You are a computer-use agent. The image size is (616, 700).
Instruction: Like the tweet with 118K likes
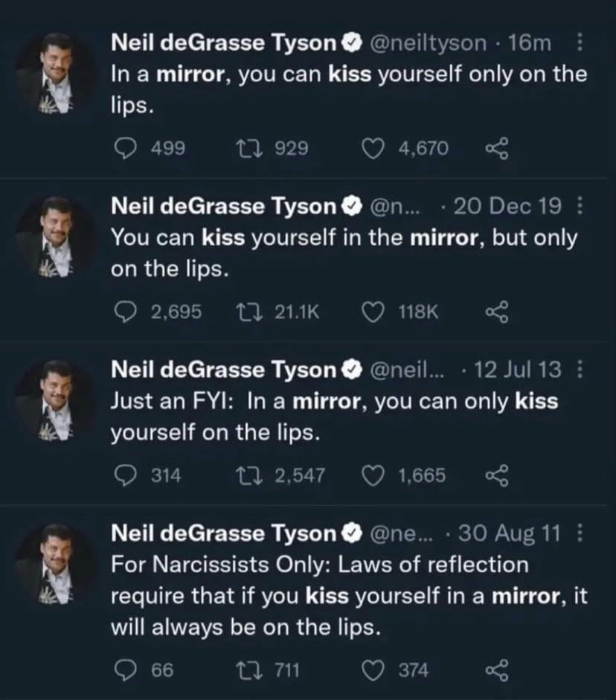(373, 312)
